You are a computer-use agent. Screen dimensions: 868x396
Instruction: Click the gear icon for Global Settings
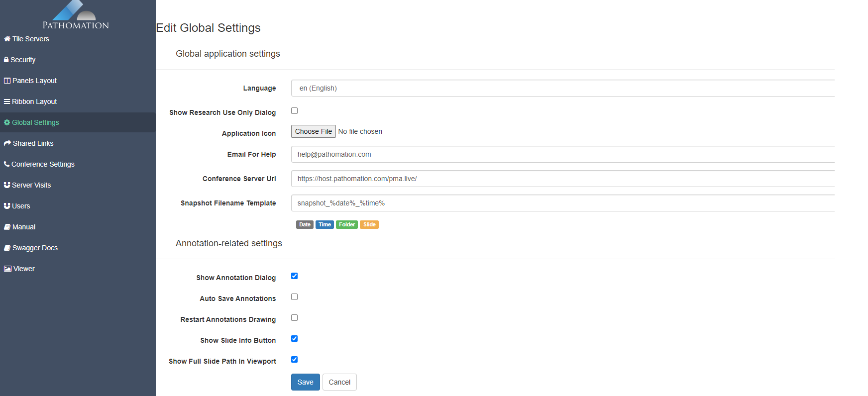click(7, 122)
